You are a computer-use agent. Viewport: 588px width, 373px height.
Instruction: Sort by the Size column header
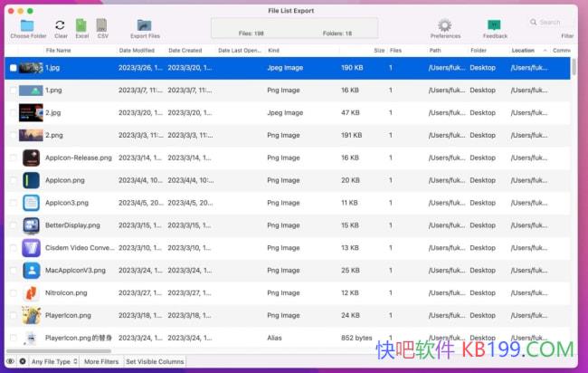378,51
